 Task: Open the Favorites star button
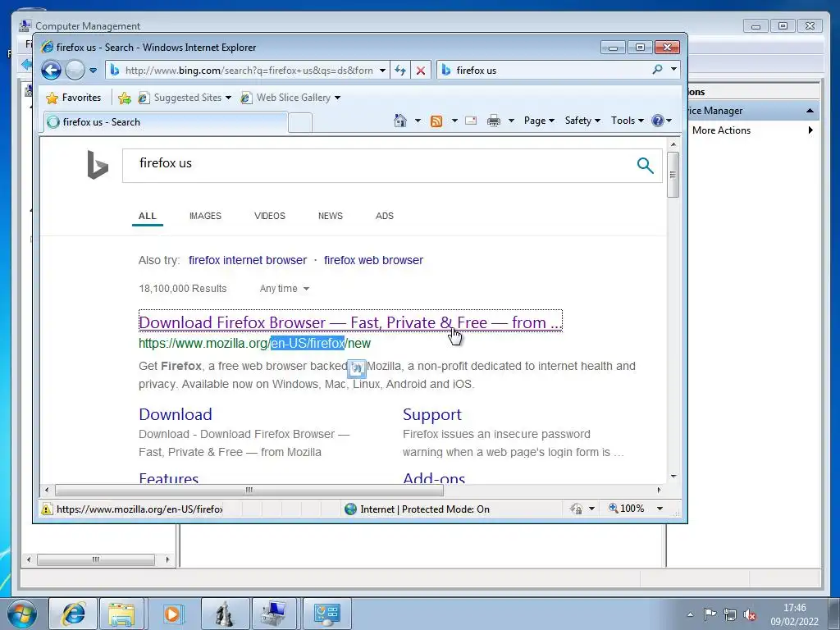(x=74, y=98)
